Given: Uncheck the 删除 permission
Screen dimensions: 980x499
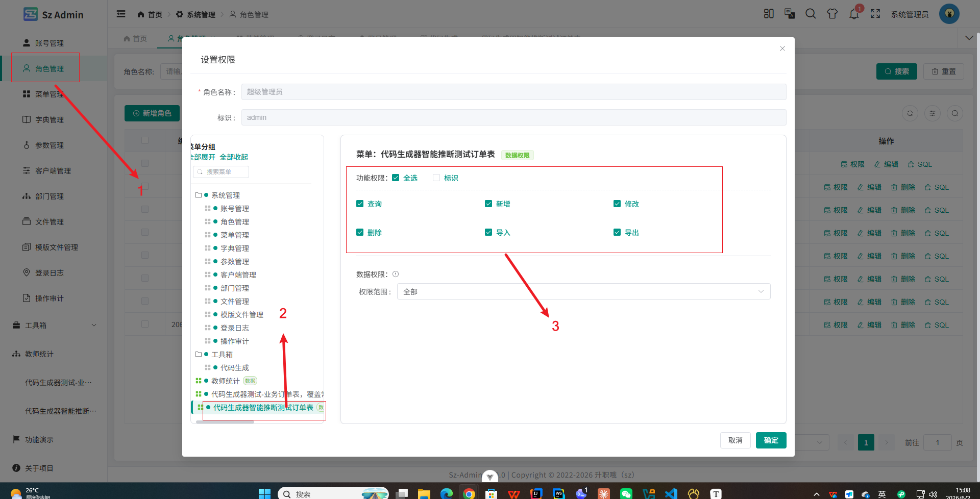Looking at the screenshot, I should [x=360, y=232].
